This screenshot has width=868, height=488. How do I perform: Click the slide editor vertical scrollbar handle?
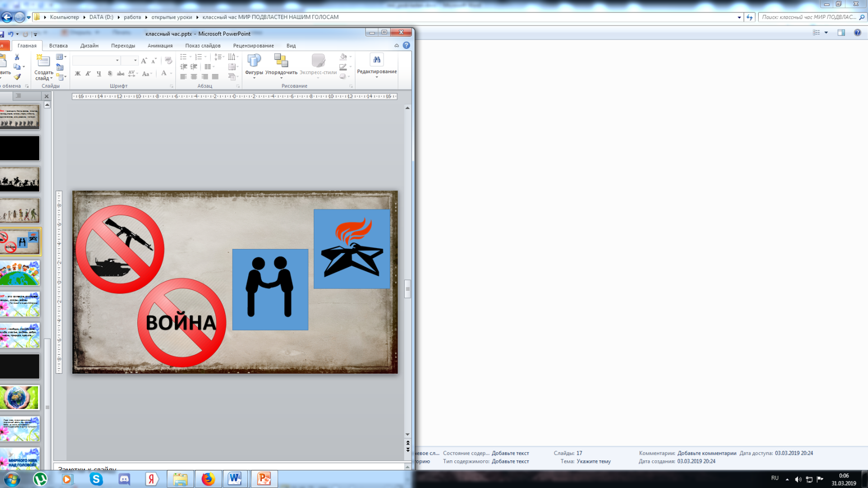[x=408, y=289]
